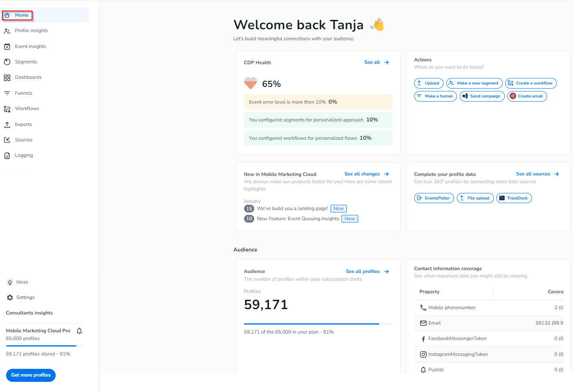Click See all changes link

[x=366, y=174]
